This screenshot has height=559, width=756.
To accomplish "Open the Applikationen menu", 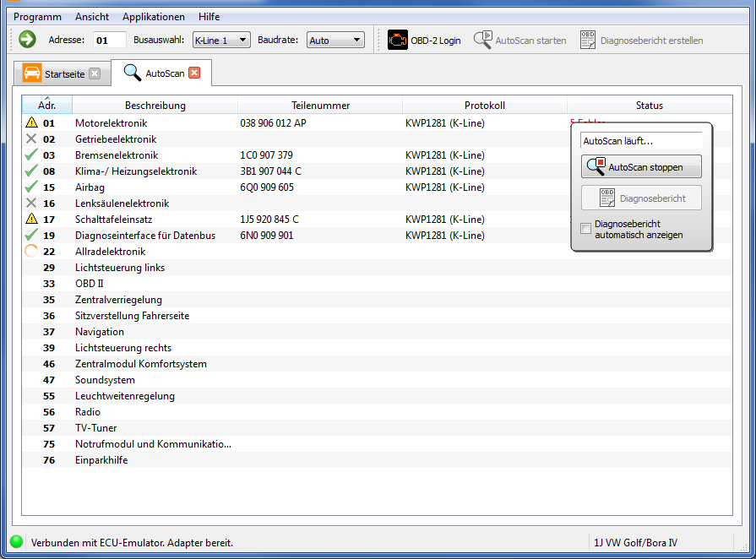I will [153, 17].
